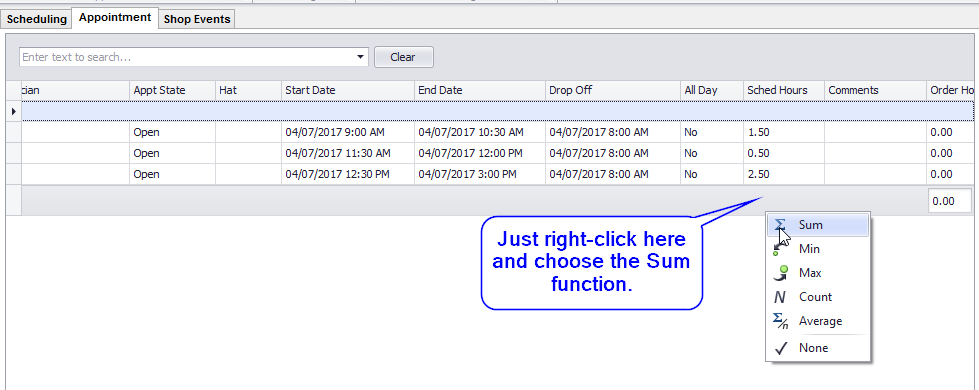979x390 pixels.
Task: Select the Sum sigma icon
Action: tap(779, 225)
